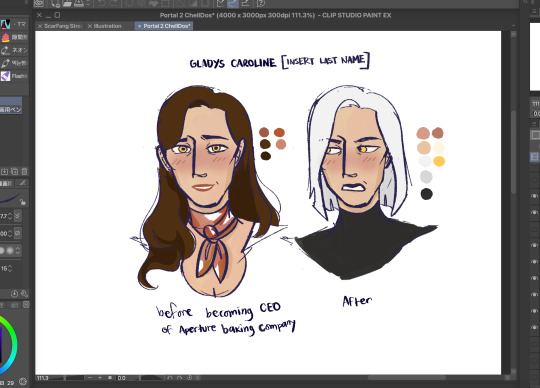
Task: Click the delete sub tool trash icon
Action: pos(24,171)
